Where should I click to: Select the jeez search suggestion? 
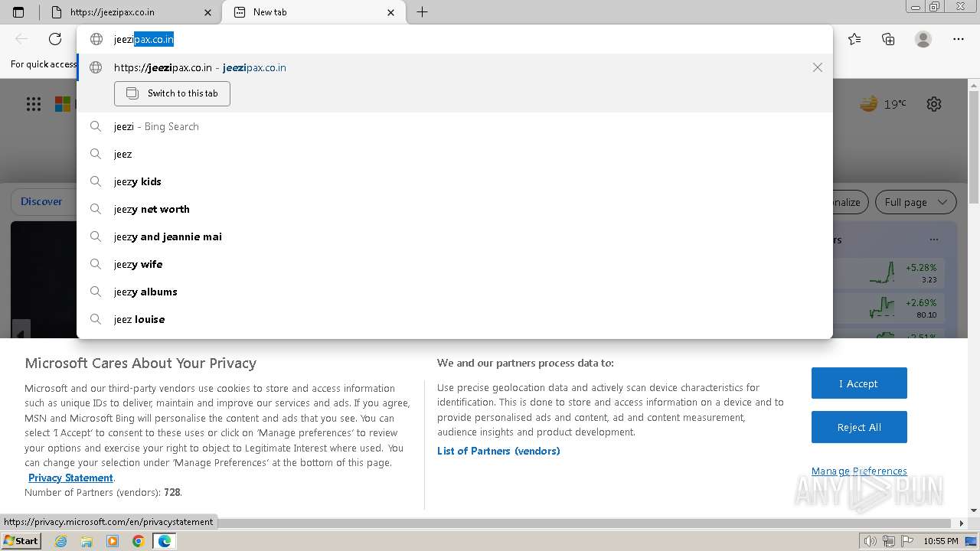click(x=455, y=154)
